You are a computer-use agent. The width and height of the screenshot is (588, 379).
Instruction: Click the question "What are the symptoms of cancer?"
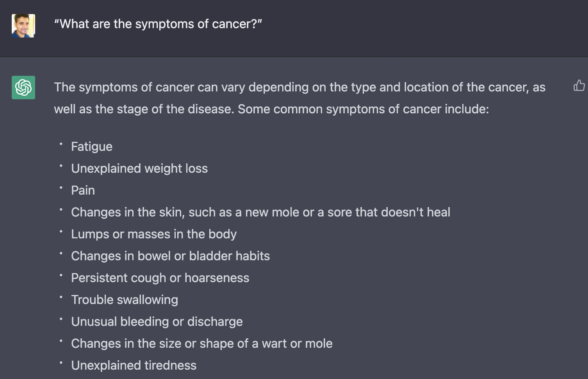(158, 24)
